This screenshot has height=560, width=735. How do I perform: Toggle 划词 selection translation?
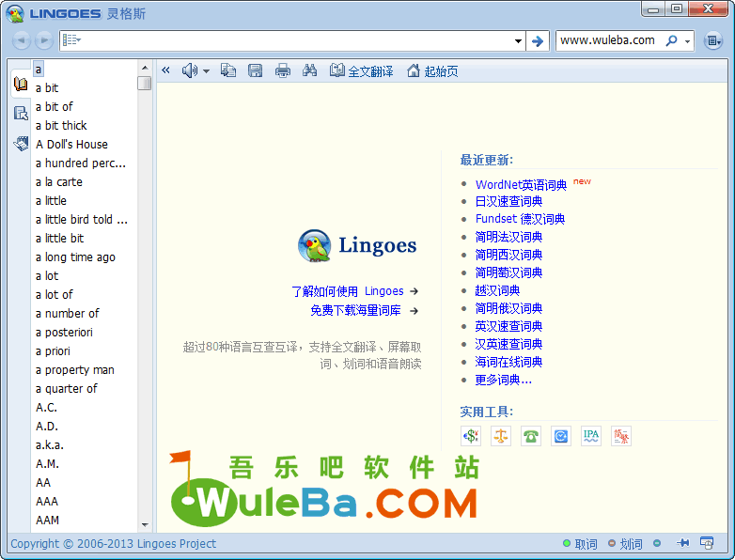coord(625,544)
